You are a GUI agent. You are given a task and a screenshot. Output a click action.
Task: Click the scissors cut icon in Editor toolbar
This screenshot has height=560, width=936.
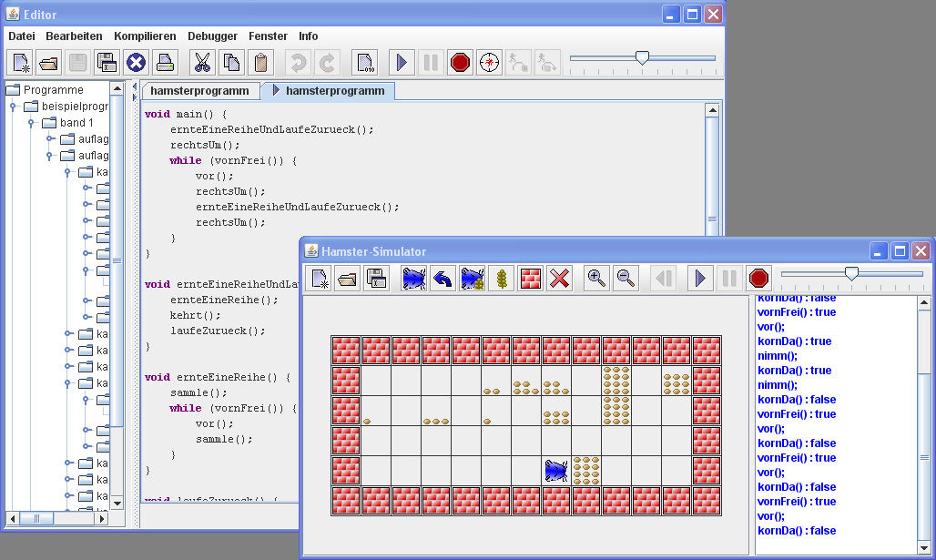(202, 63)
